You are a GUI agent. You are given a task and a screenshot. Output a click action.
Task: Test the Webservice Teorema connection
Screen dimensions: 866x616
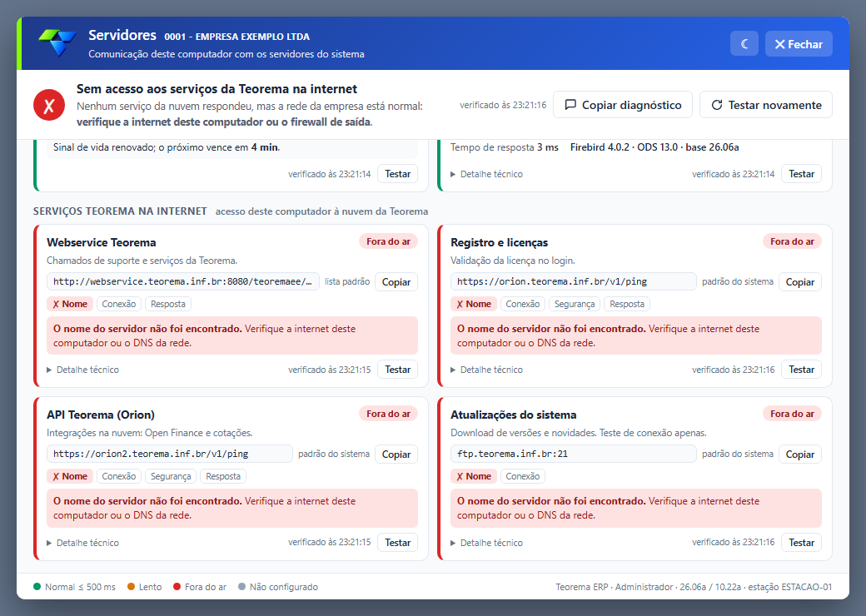click(398, 370)
